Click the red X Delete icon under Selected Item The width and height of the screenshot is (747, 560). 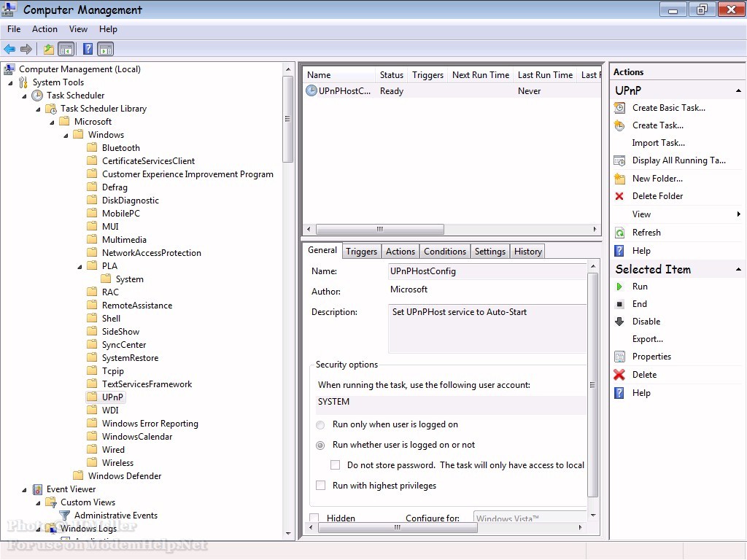tap(619, 375)
